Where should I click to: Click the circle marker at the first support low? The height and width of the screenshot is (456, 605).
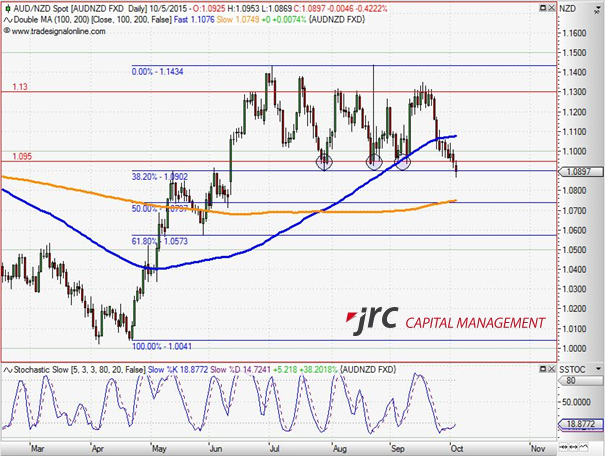[324, 160]
